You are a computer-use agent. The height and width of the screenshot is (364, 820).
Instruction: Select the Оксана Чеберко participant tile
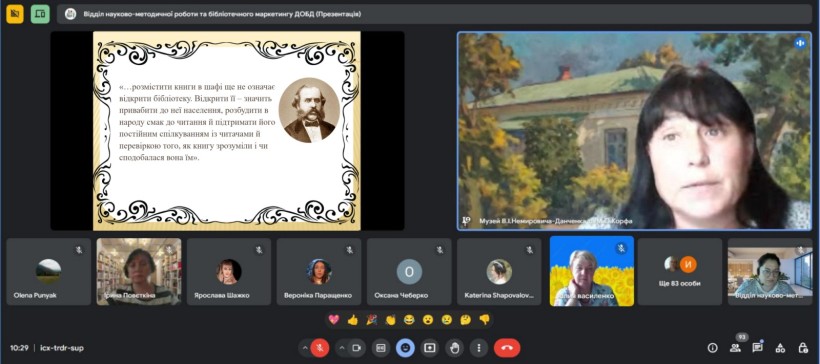pyautogui.click(x=409, y=272)
